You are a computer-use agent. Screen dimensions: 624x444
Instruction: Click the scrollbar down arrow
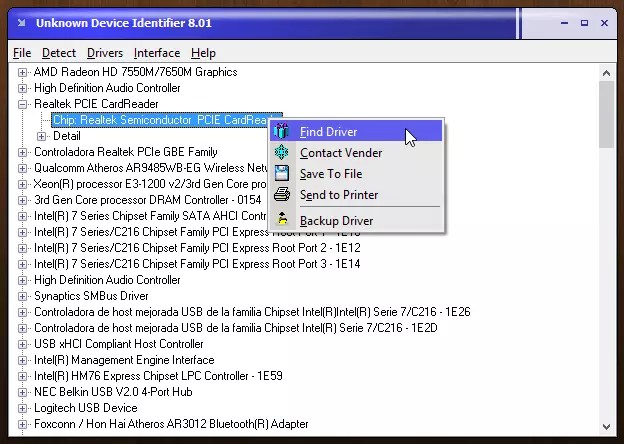pyautogui.click(x=606, y=427)
